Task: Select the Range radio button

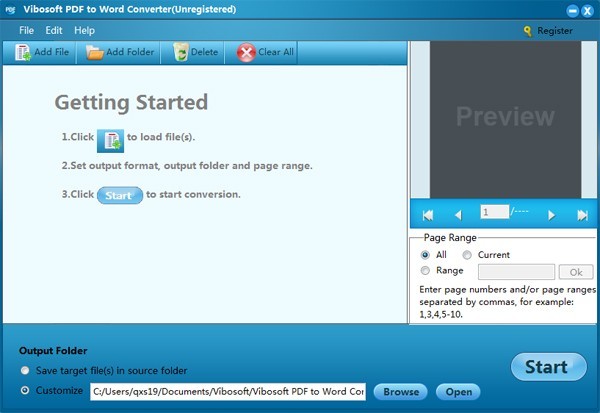Action: coord(425,271)
